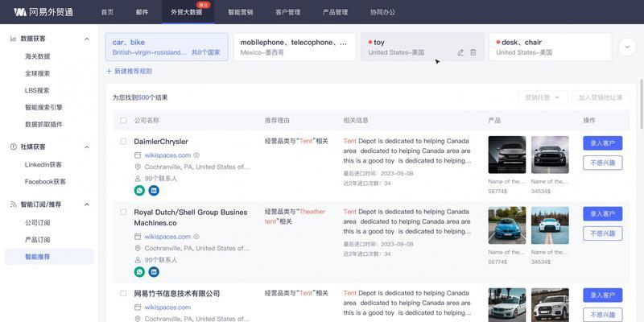Click 录入客户 for DaimlerChrysler

coord(602,143)
